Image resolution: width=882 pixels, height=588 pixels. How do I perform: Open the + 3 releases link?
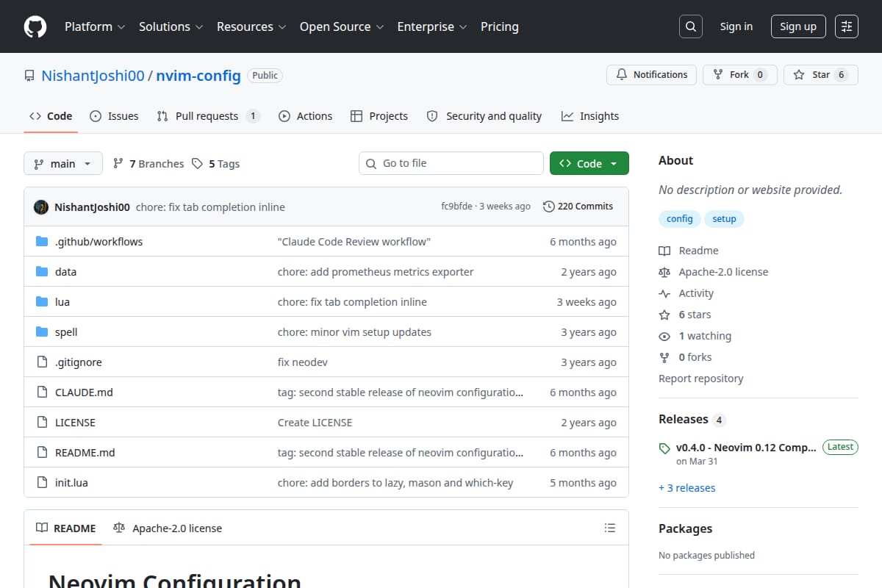pos(686,488)
